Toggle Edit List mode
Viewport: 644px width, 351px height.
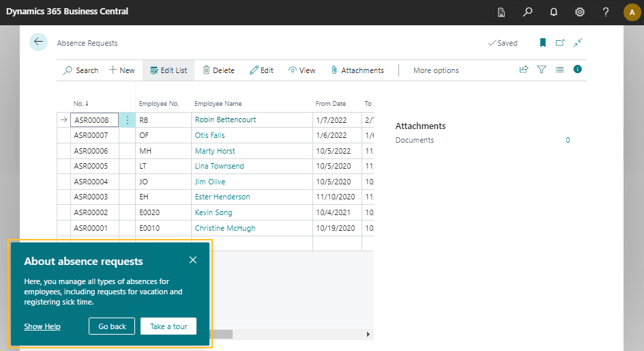click(169, 70)
